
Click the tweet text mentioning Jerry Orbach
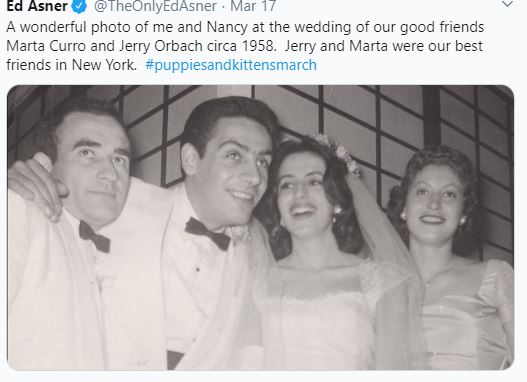pos(245,46)
